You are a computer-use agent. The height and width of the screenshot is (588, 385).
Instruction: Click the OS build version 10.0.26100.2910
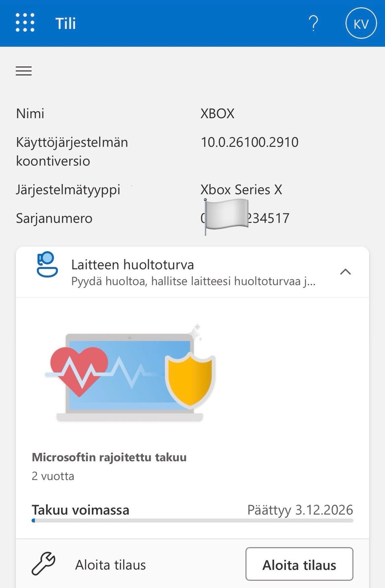[249, 142]
